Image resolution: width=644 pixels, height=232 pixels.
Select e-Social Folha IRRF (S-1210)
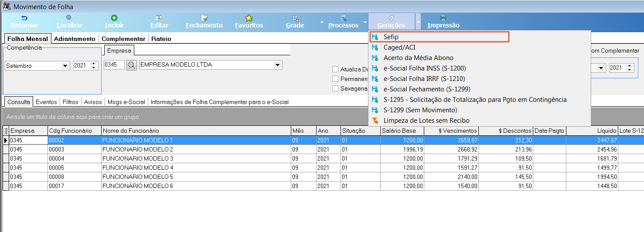point(479,78)
